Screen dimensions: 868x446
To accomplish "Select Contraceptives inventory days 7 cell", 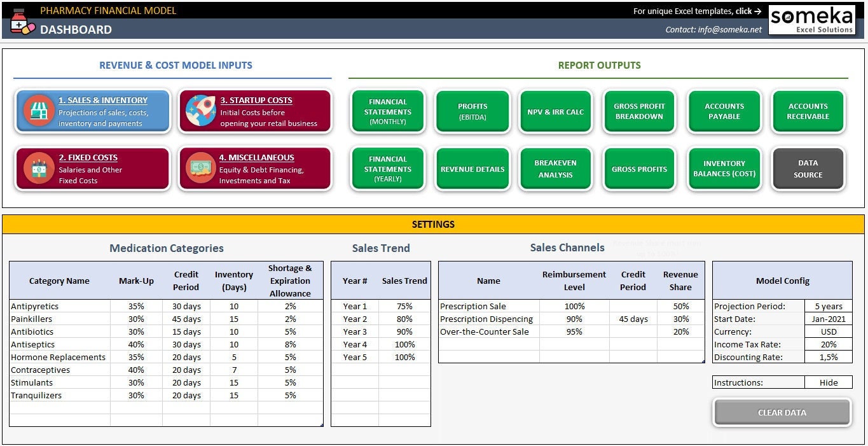I will [234, 370].
